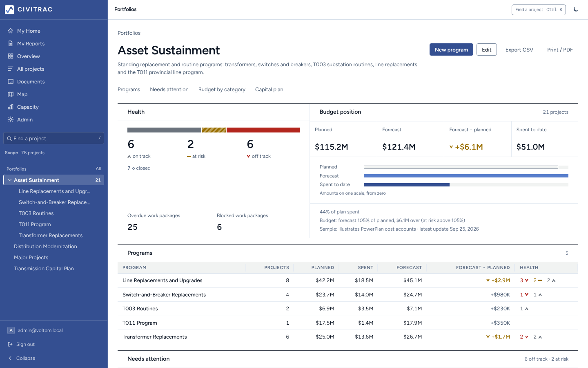Select Line Replacements and Upgr... in sidebar tree
Screen dimensions: 588x368
coord(54,191)
